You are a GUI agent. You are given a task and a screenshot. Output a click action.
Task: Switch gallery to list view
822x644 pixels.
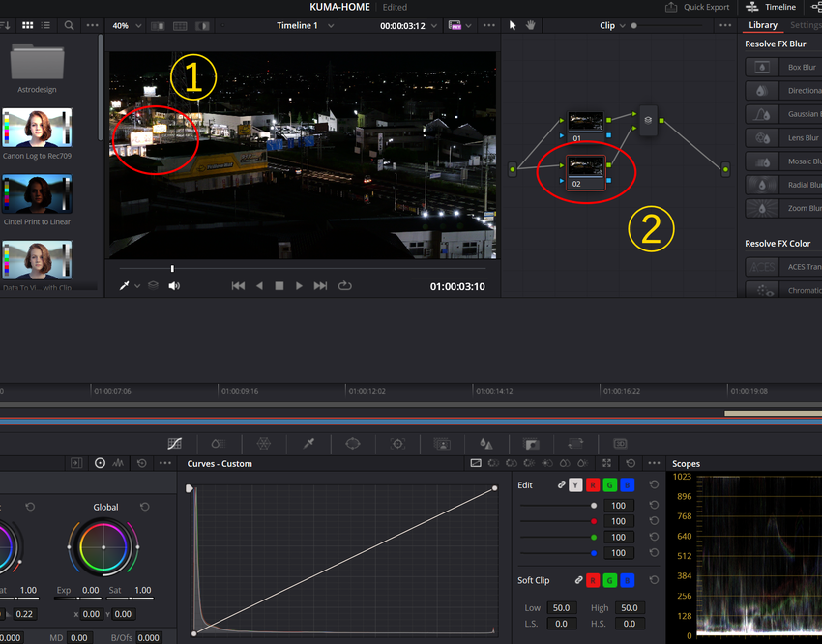45,25
